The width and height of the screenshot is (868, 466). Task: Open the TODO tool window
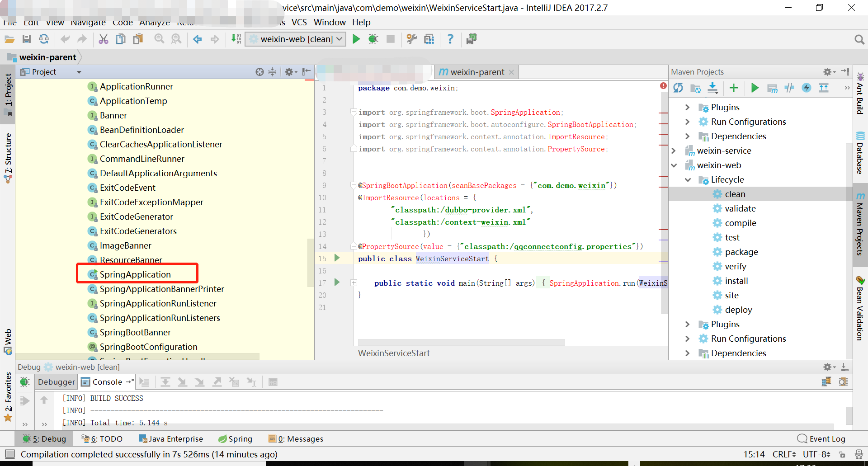[x=102, y=439]
